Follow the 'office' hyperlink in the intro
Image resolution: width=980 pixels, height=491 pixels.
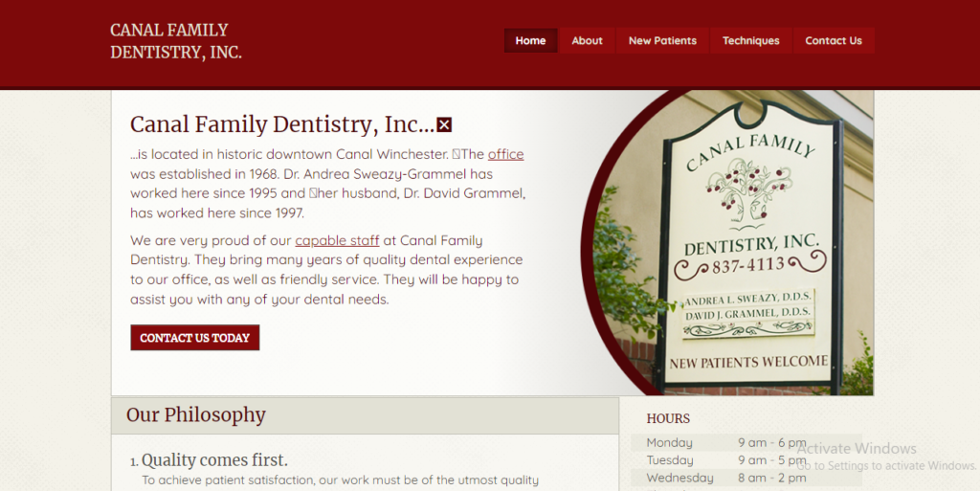click(x=505, y=154)
